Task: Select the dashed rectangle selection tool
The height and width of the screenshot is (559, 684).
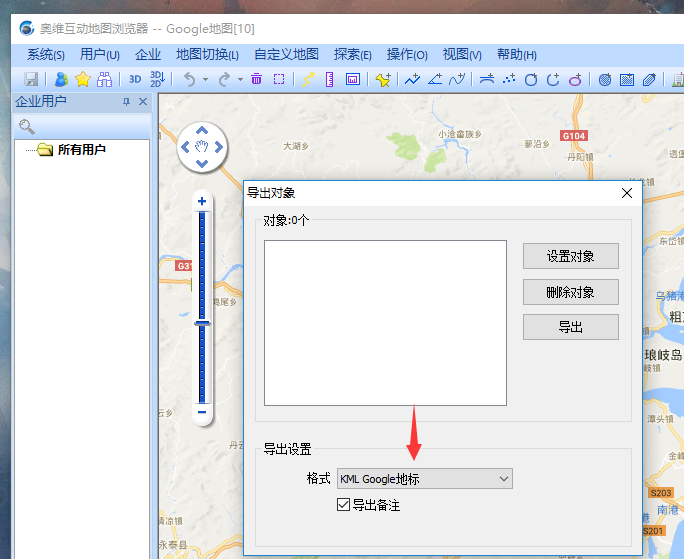Action: (x=279, y=79)
